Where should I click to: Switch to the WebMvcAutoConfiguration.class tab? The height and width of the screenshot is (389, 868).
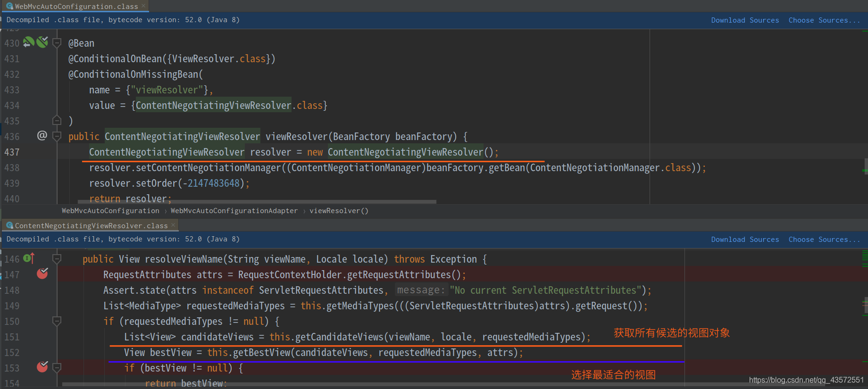(x=76, y=6)
